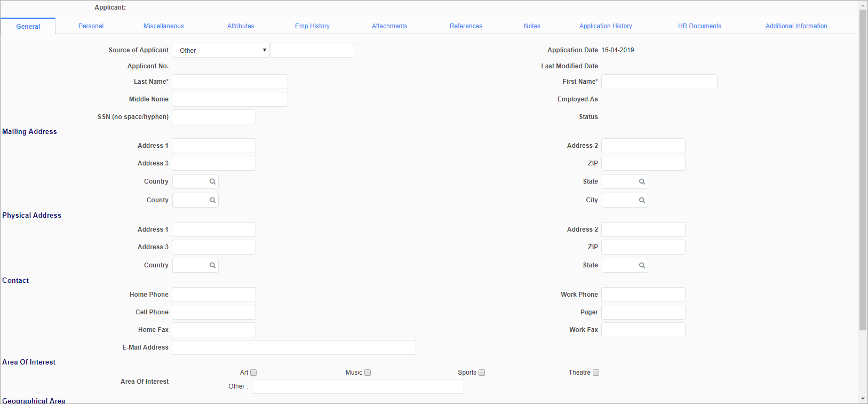Open Country lookup icon under Physical Address
This screenshot has height=404, width=868.
[212, 265]
